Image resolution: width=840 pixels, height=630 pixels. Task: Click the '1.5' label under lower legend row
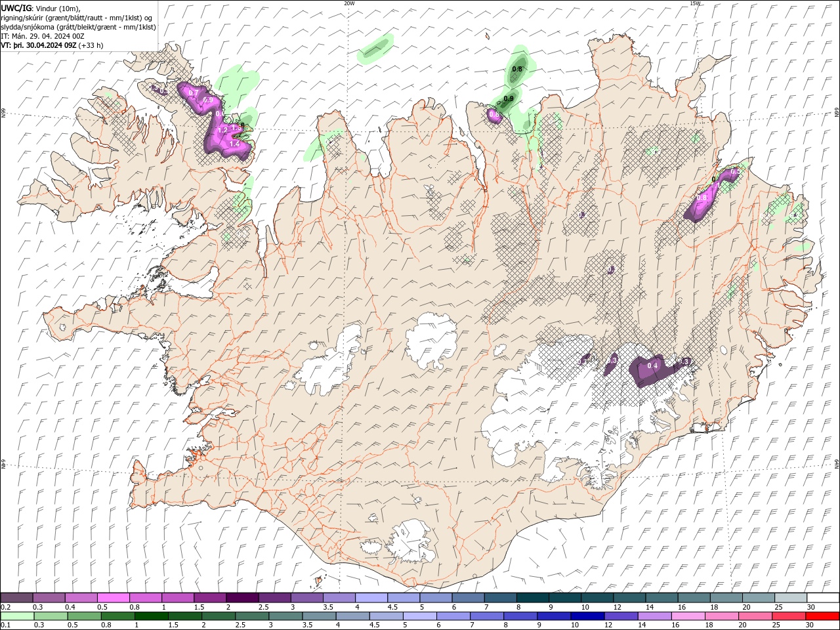coord(173,625)
